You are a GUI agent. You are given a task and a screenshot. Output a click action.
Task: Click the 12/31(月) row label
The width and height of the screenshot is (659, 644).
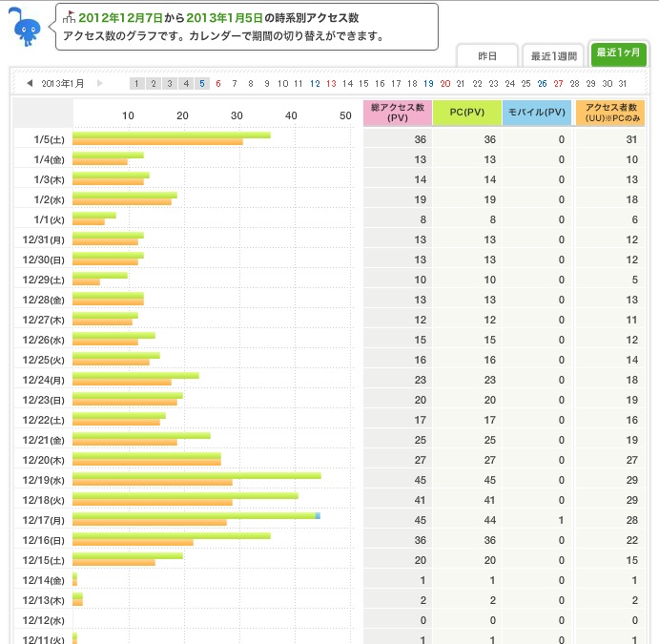tap(44, 240)
